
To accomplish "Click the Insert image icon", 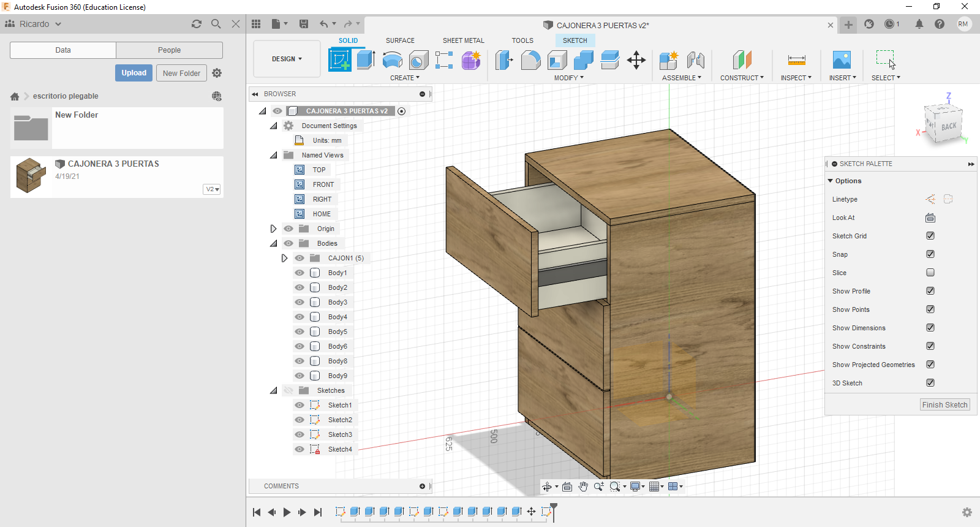I will coord(842,60).
